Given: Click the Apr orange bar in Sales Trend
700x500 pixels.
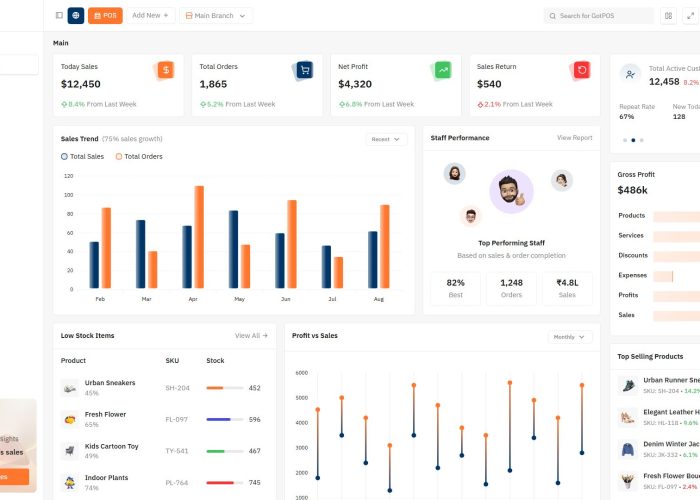Looking at the screenshot, I should (199, 237).
